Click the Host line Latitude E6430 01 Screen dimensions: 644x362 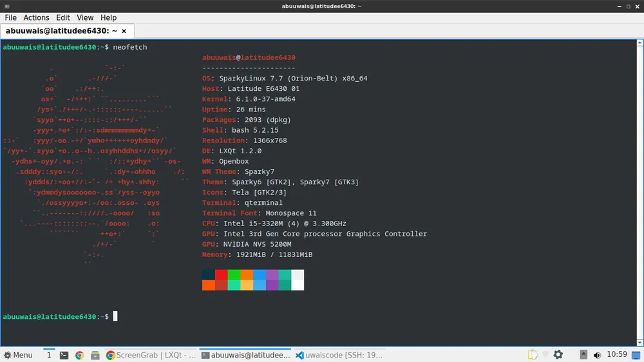tap(251, 88)
